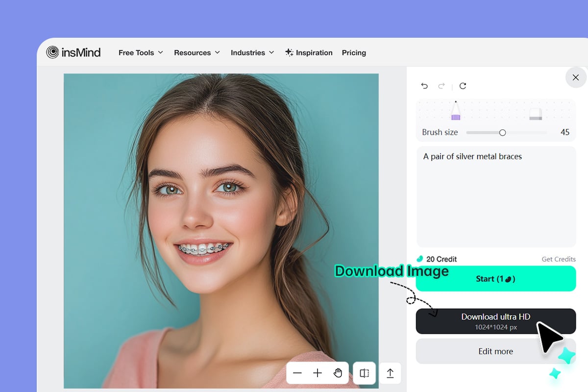
Task: Click the silver metal braces prompt field
Action: (496, 196)
